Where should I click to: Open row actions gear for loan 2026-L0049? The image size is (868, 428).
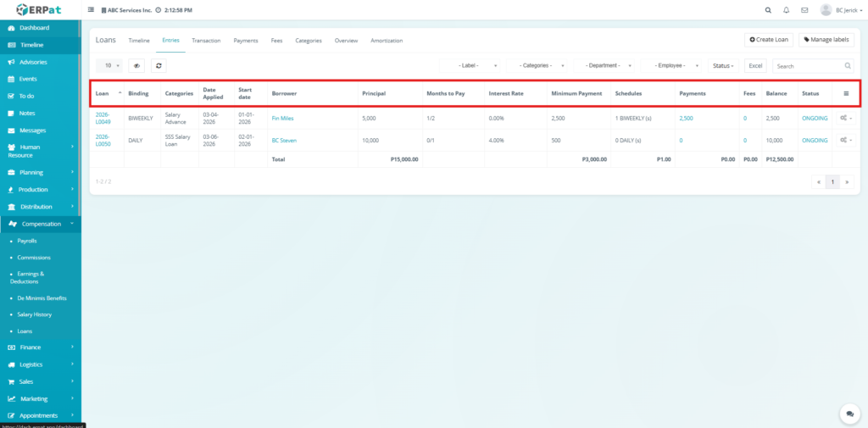point(845,118)
